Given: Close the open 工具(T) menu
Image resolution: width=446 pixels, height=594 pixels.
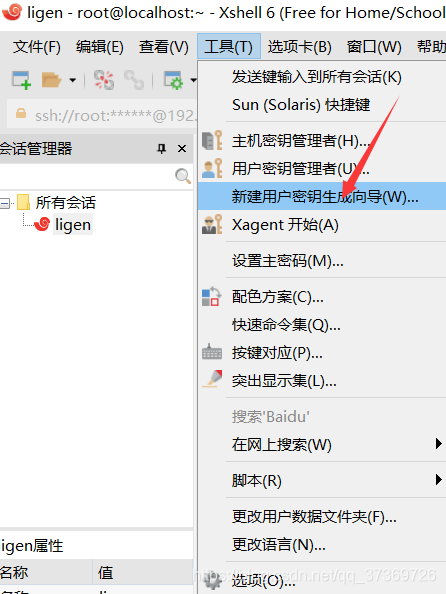Looking at the screenshot, I should [x=228, y=47].
